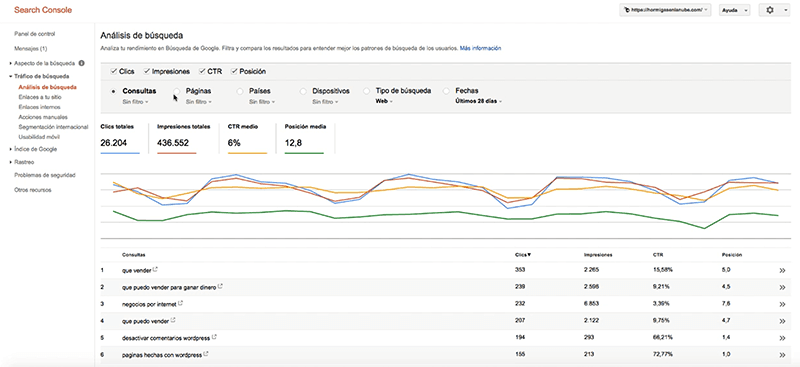Expand details arrows for 'negocios por internet' row

coord(782,305)
